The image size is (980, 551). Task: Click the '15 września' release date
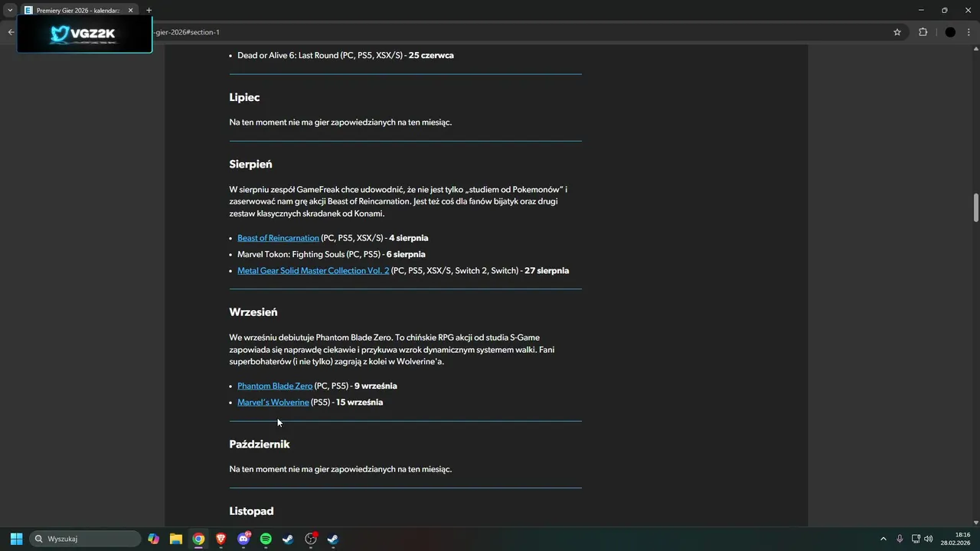point(360,403)
